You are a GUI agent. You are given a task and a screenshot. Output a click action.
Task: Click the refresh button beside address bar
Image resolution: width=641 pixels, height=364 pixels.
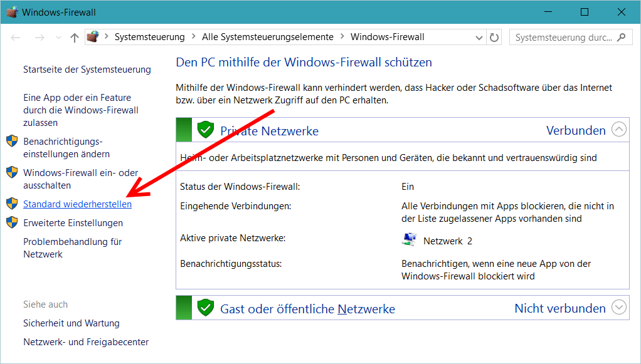click(494, 38)
